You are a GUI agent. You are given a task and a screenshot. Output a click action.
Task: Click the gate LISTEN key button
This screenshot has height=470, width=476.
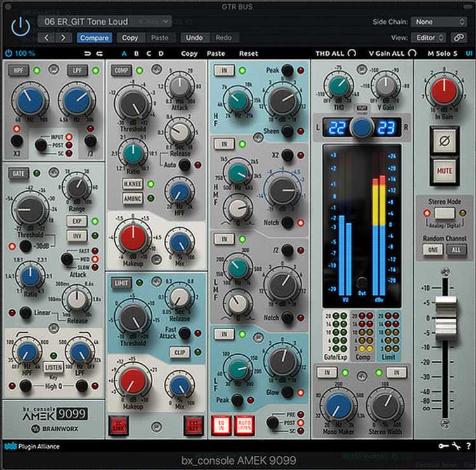click(x=53, y=367)
